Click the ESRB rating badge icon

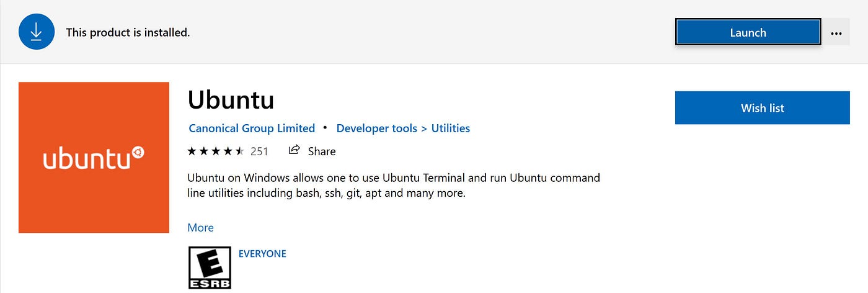pyautogui.click(x=210, y=268)
